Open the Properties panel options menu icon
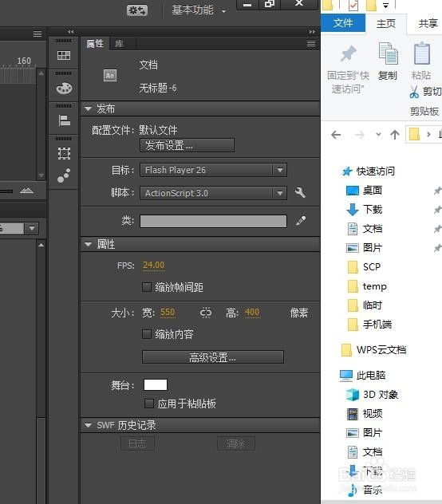Viewport: 442px width, 504px height. pyautogui.click(x=311, y=43)
